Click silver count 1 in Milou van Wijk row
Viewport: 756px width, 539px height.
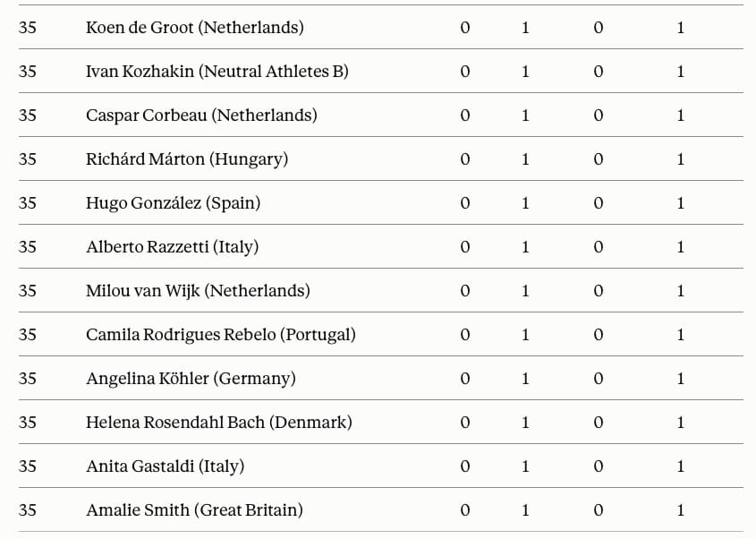point(525,290)
